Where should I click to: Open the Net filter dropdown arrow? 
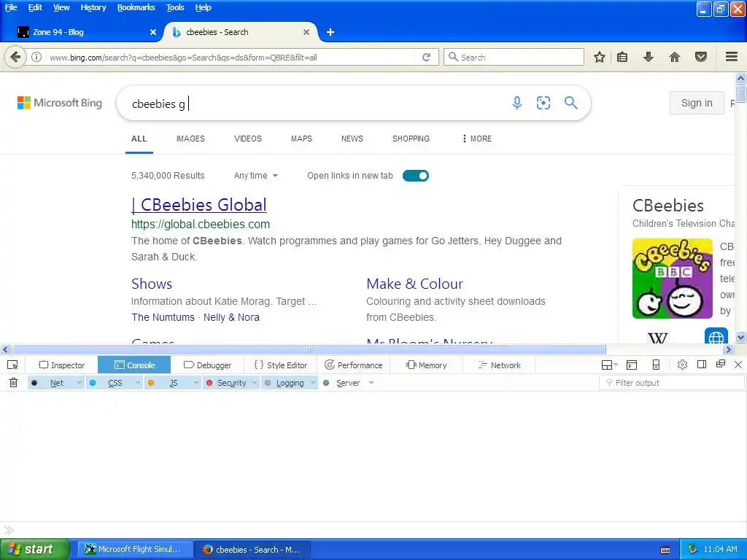click(79, 383)
